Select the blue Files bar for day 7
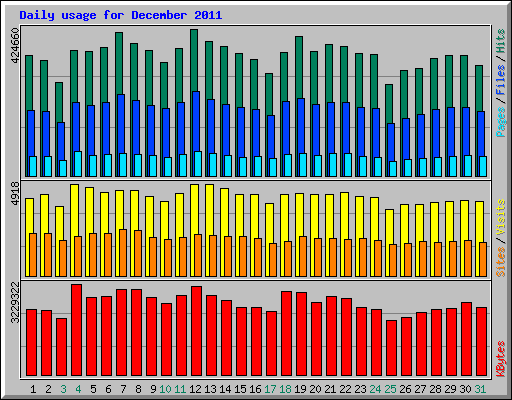The width and height of the screenshot is (512, 400). [121, 123]
